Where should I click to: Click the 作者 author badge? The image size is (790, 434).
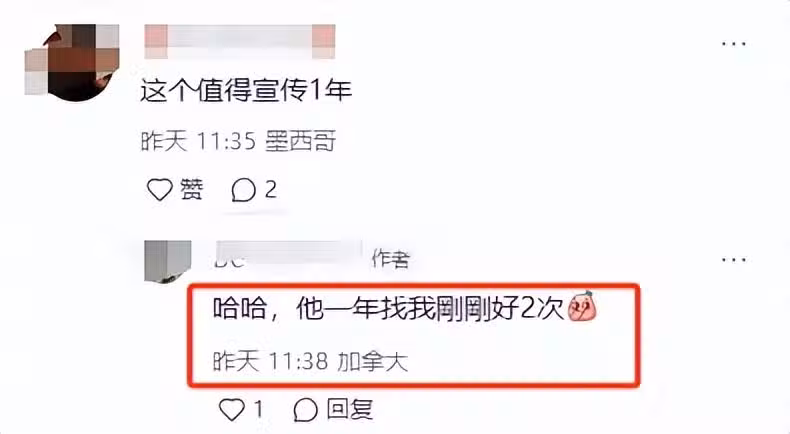[390, 259]
